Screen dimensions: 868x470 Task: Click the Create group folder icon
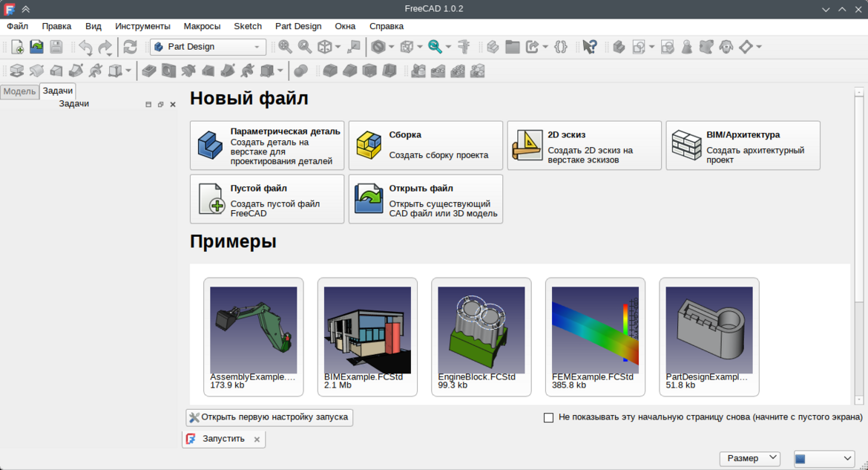(x=513, y=47)
